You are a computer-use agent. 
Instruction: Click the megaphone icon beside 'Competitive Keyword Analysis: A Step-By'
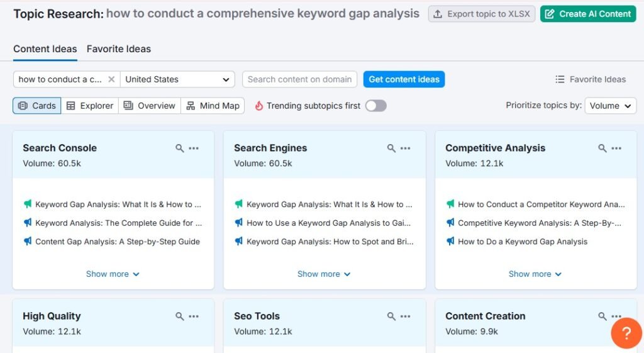[x=450, y=223]
